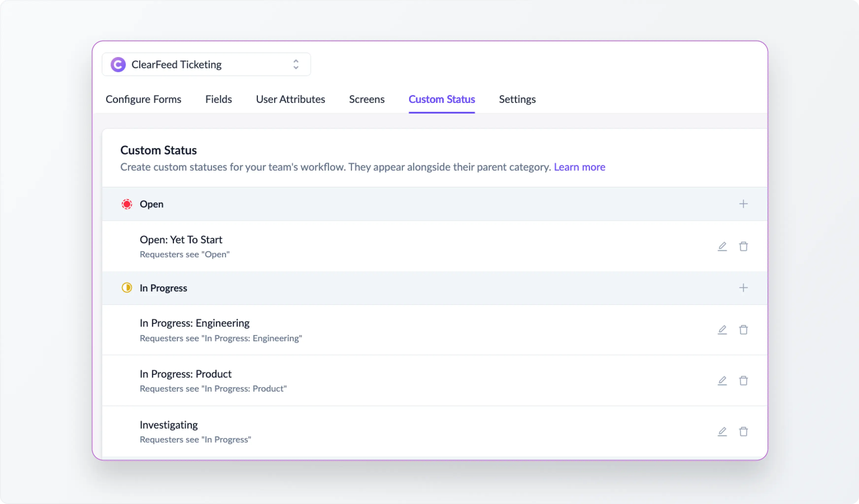Image resolution: width=859 pixels, height=504 pixels.
Task: Go to the User Attributes tab
Action: (x=290, y=99)
